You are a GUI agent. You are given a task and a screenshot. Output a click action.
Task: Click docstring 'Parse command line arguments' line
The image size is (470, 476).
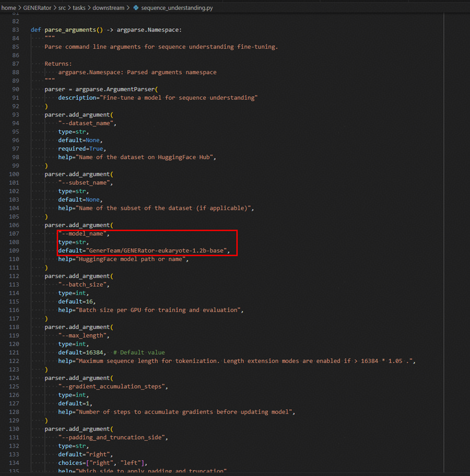161,47
